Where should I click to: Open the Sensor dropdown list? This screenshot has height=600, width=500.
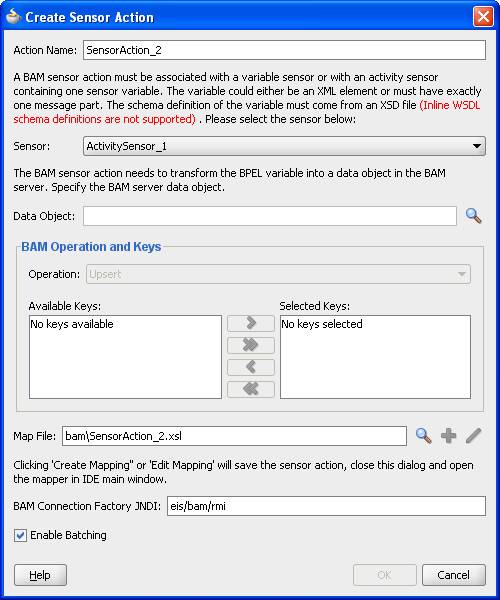click(284, 146)
